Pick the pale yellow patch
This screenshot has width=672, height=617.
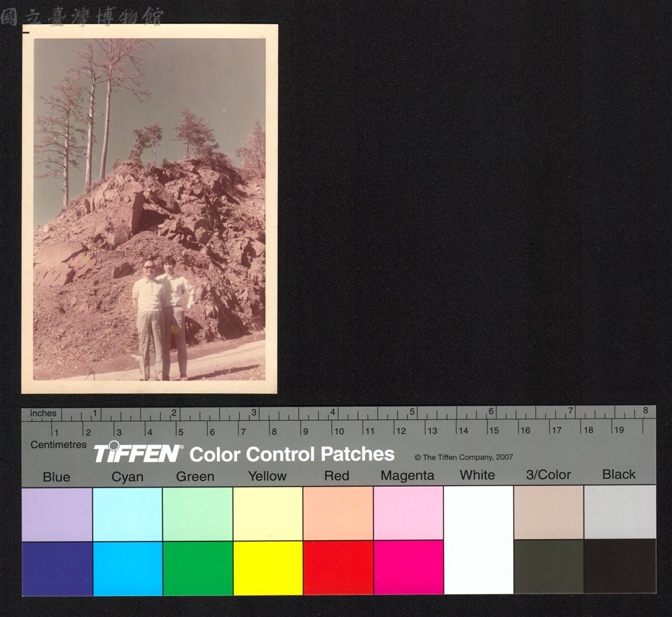268,514
